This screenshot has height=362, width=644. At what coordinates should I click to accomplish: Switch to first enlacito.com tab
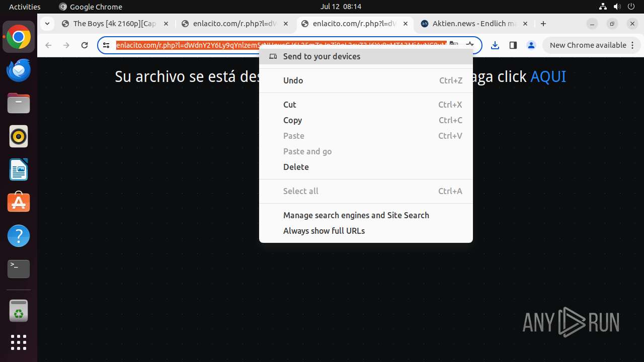235,24
